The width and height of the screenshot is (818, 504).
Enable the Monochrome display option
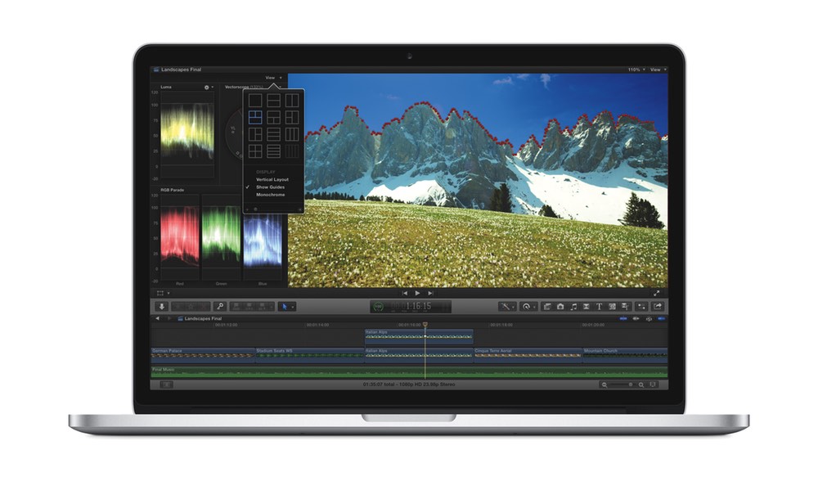point(270,195)
